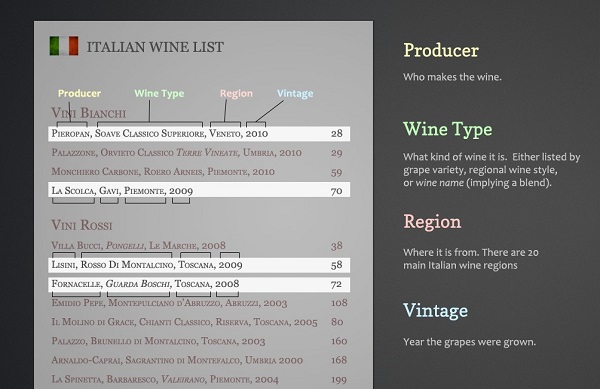Click the Arnaldo-Caprai Sagrantino di Montefalco row
Viewport: 600px width, 389px height.
click(x=199, y=360)
